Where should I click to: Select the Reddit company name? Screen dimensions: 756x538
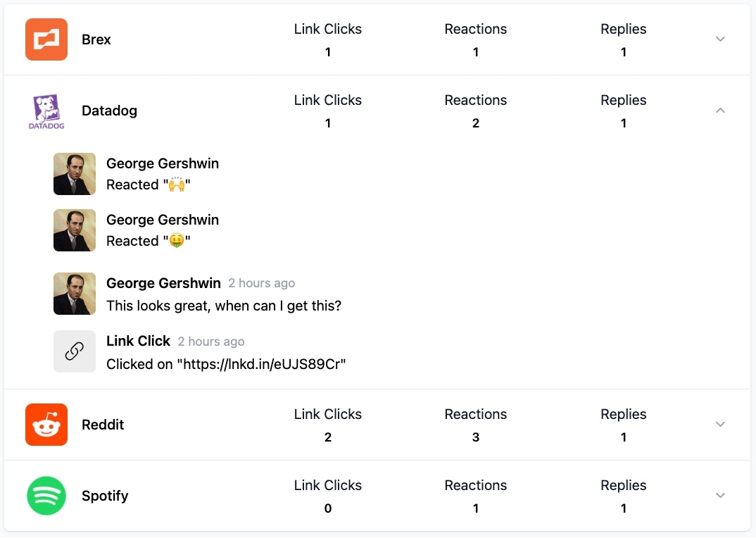(103, 425)
